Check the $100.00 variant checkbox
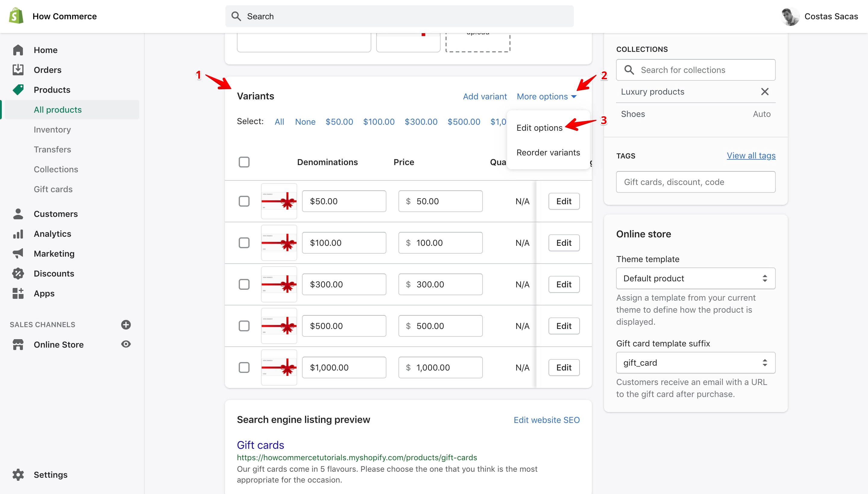This screenshot has height=494, width=868. tap(244, 243)
